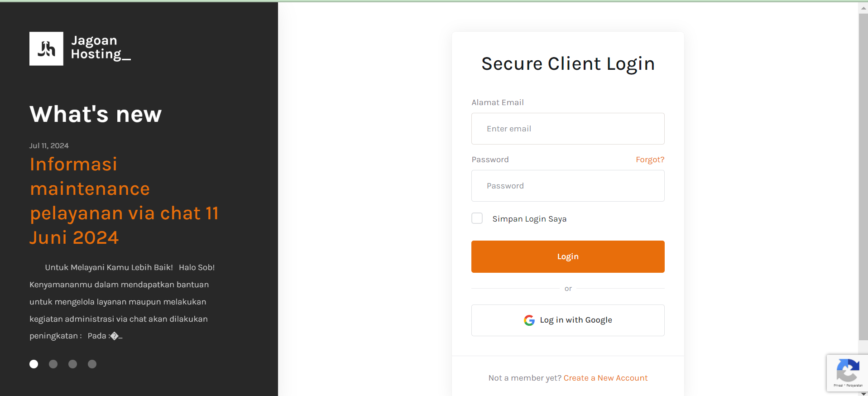
Task: Select the third carousel dot
Action: click(72, 364)
